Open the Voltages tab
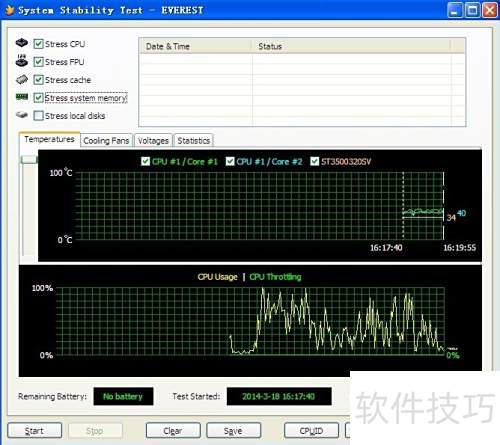500x445 pixels. (x=153, y=141)
